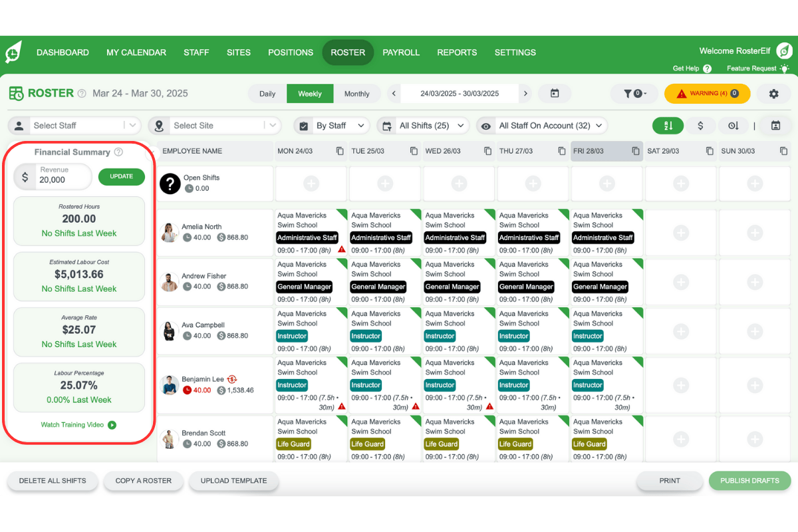Click the calendar date picker icon
Image resolution: width=798 pixels, height=532 pixels.
555,94
